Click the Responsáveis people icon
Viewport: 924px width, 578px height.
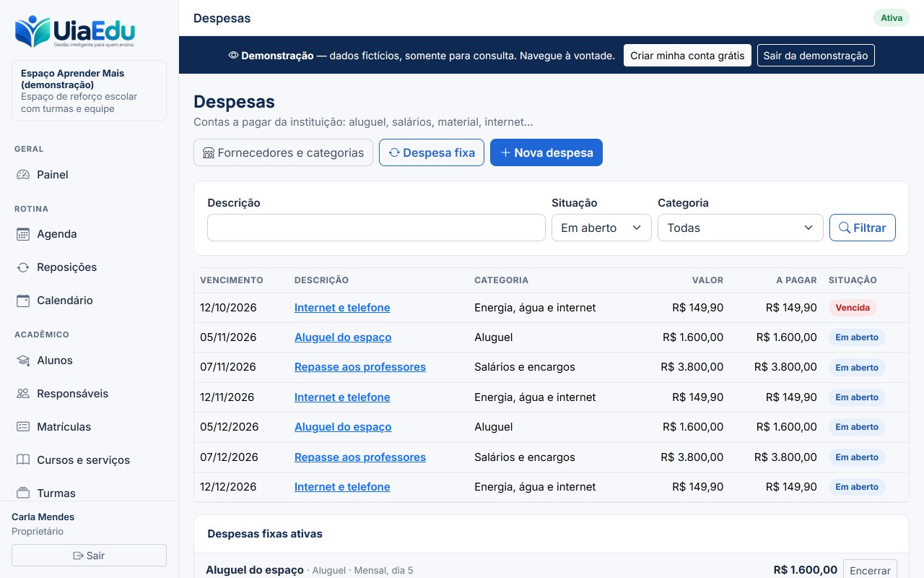[23, 394]
